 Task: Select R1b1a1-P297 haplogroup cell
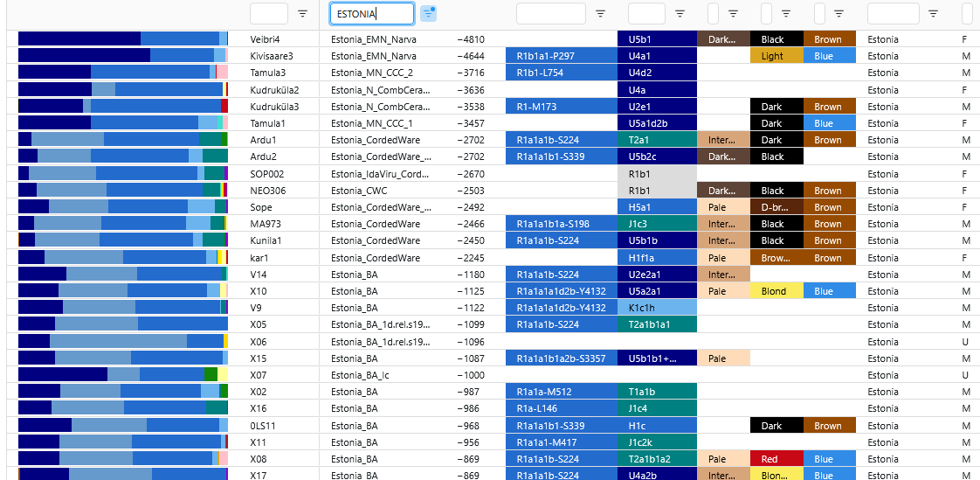coord(560,56)
